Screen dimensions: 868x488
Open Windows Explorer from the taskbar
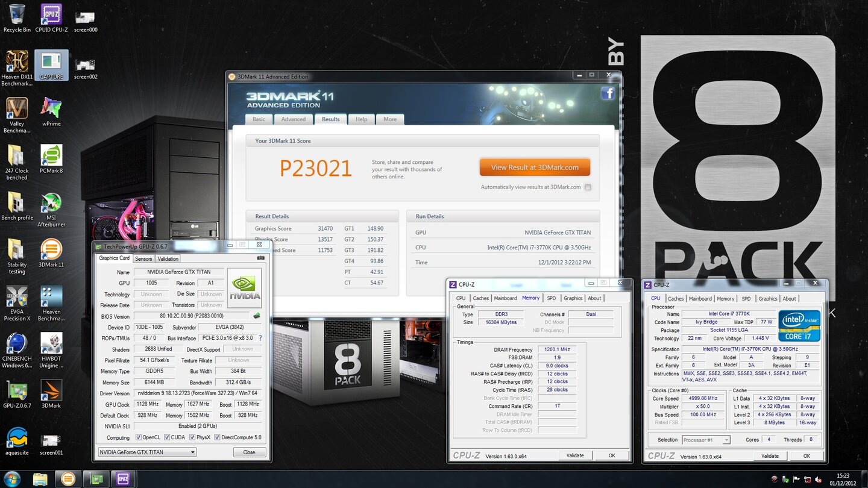point(40,479)
